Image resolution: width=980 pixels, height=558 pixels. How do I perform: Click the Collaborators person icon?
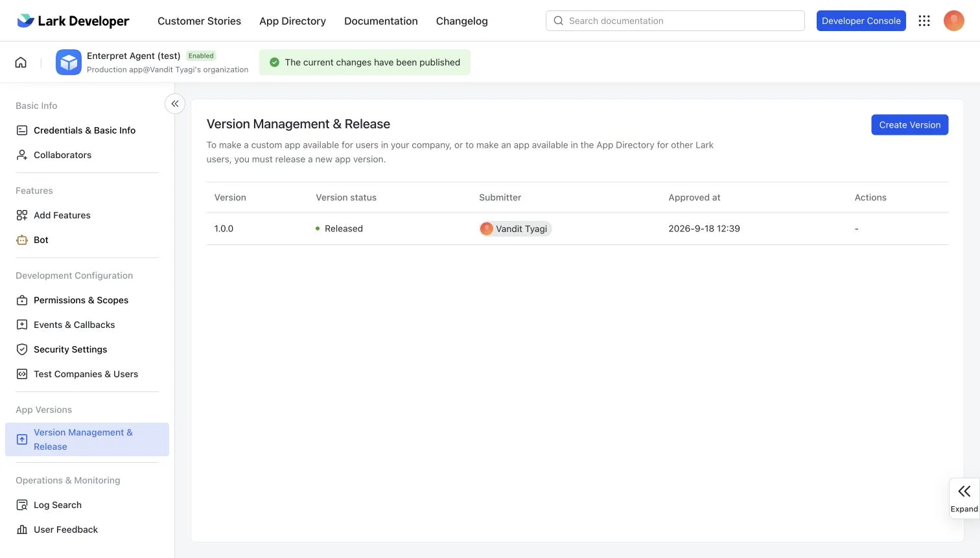coord(22,155)
